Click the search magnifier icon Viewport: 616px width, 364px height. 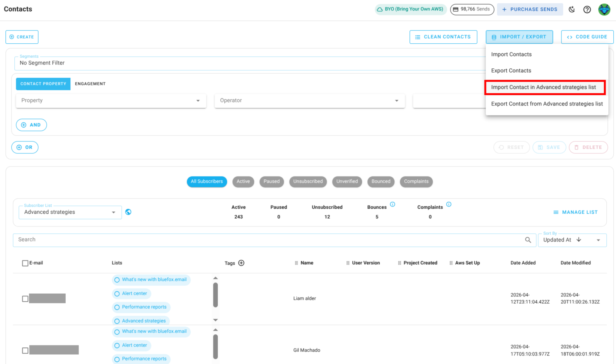click(x=528, y=240)
